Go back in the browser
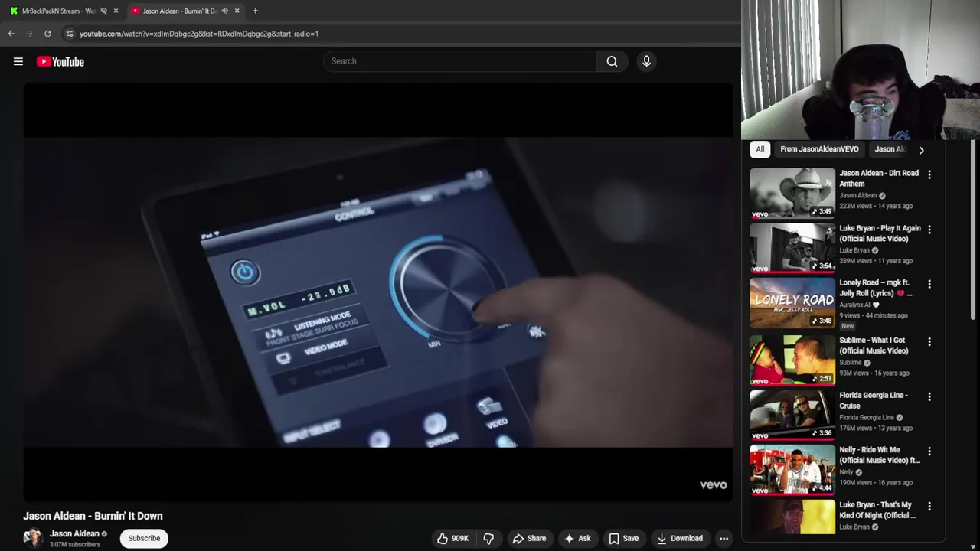This screenshot has height=551, width=980. 11,34
